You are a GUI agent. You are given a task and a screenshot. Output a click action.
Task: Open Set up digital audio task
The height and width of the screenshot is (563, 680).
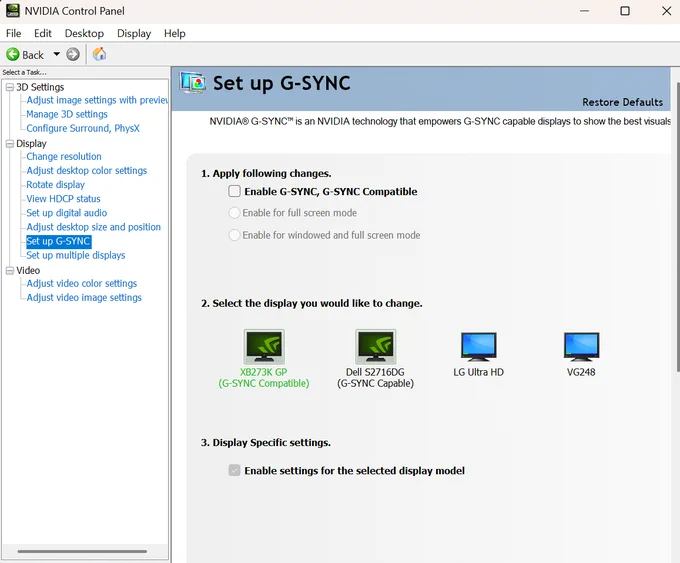tap(66, 213)
